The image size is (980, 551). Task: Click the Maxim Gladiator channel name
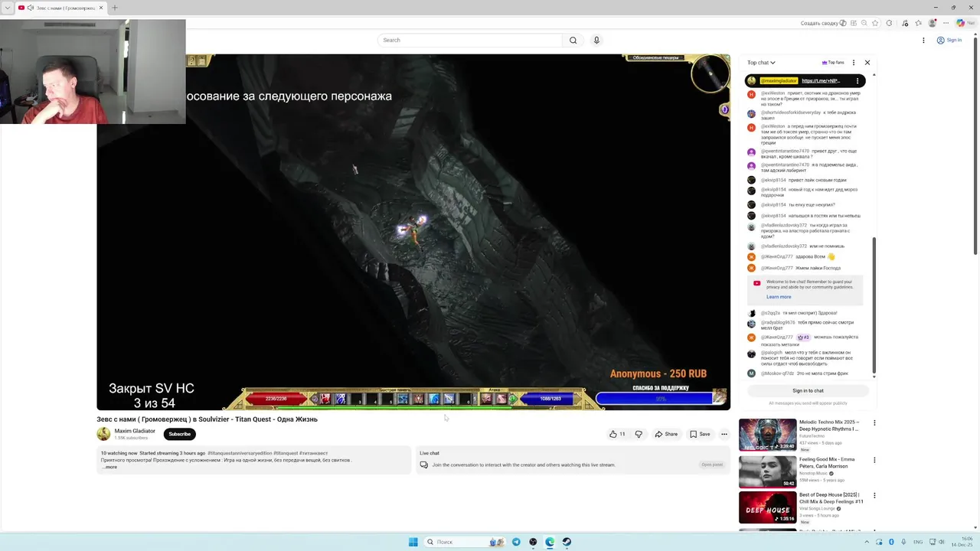click(135, 431)
